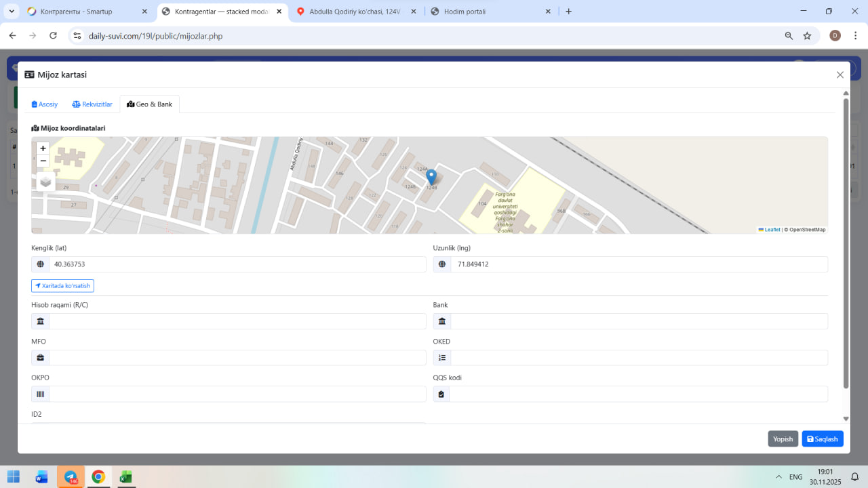Focus the Kenglik (lat) input field
This screenshot has height=488, width=868.
click(237, 264)
